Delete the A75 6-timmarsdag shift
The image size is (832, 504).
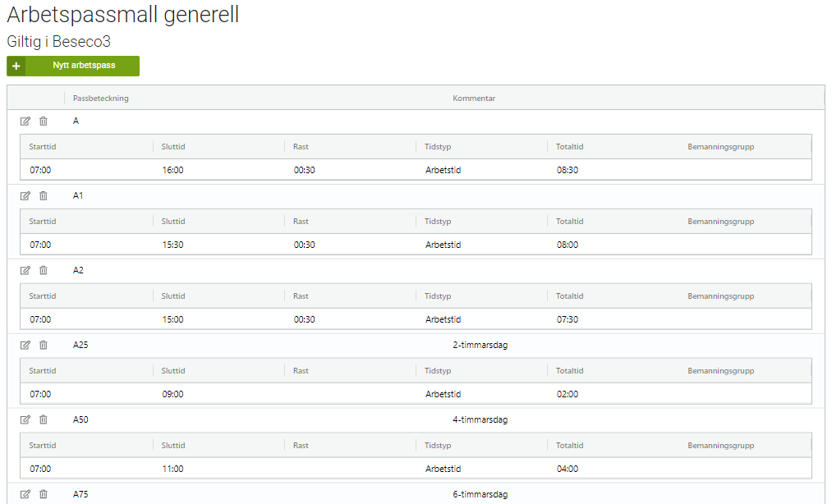[44, 494]
